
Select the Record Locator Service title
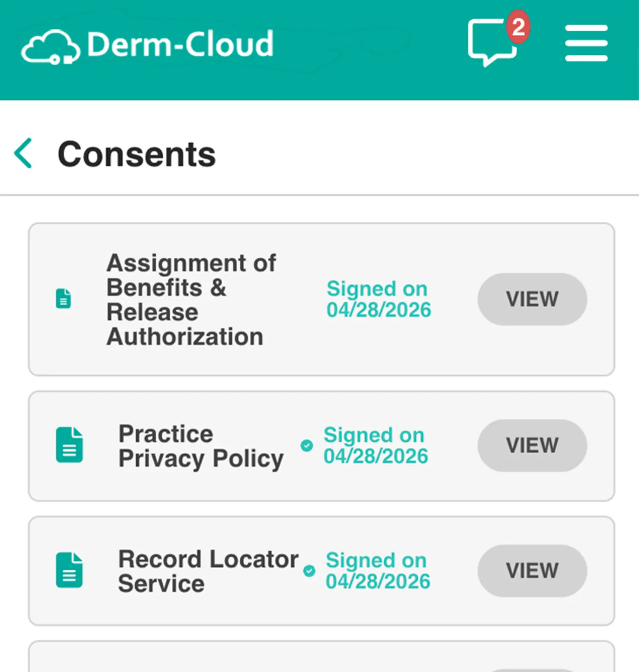(x=209, y=571)
